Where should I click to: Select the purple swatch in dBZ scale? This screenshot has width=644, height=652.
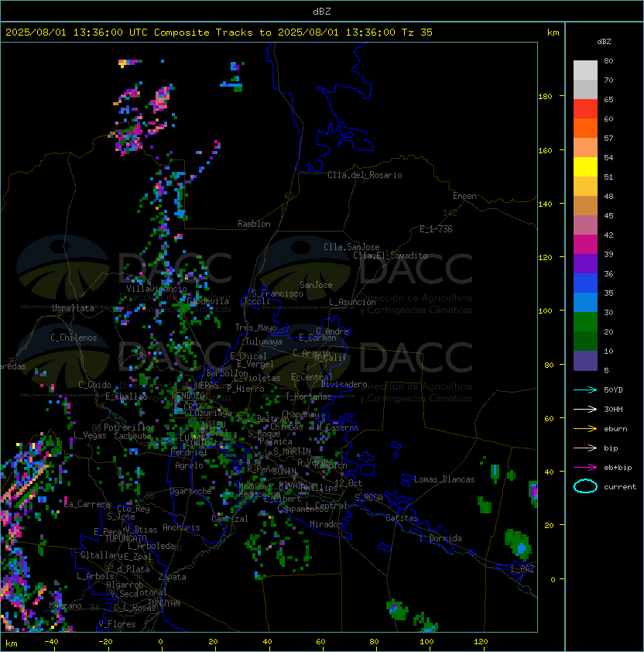pyautogui.click(x=585, y=263)
